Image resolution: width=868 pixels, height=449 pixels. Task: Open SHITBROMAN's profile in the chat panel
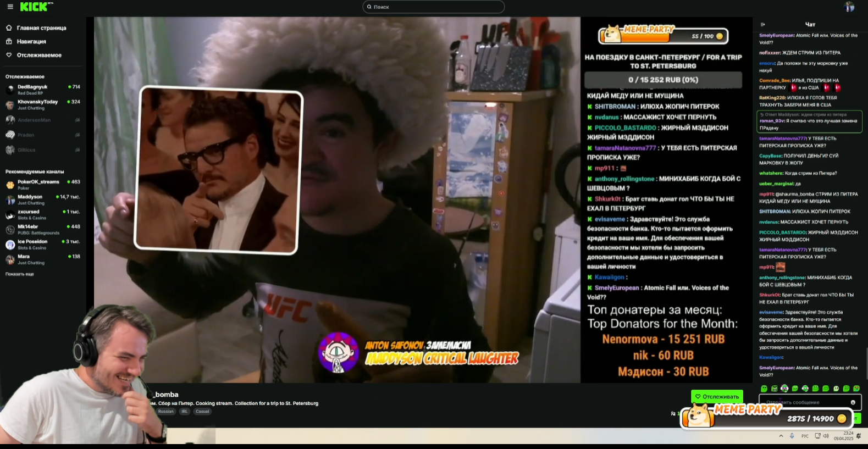click(x=775, y=211)
